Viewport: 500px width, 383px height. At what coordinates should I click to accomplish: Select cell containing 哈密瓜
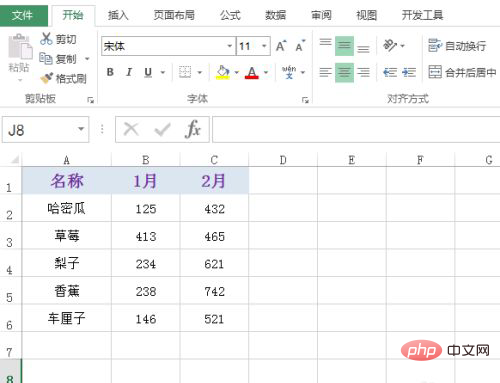point(67,209)
